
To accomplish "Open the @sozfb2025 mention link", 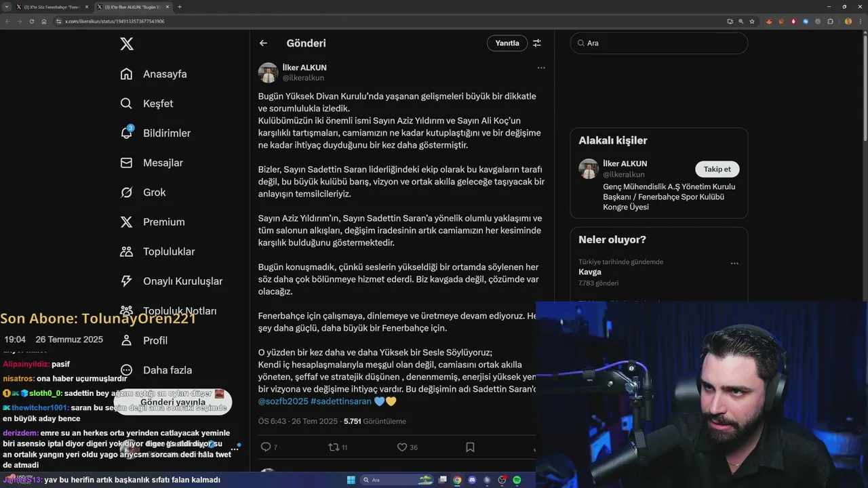I will pos(283,401).
